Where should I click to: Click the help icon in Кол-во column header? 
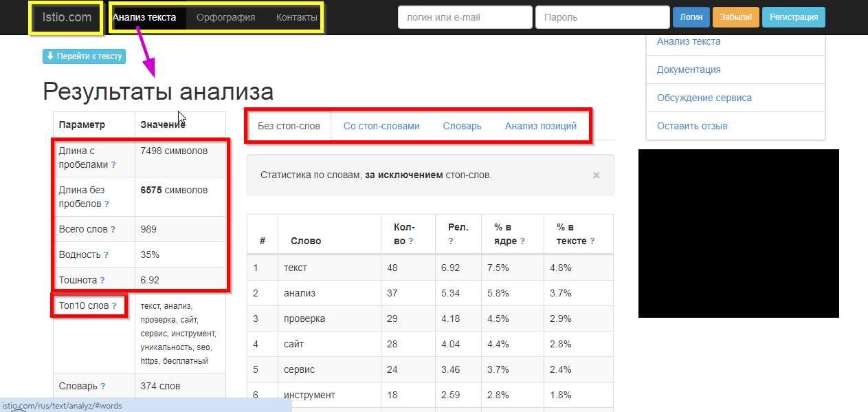[x=410, y=241]
